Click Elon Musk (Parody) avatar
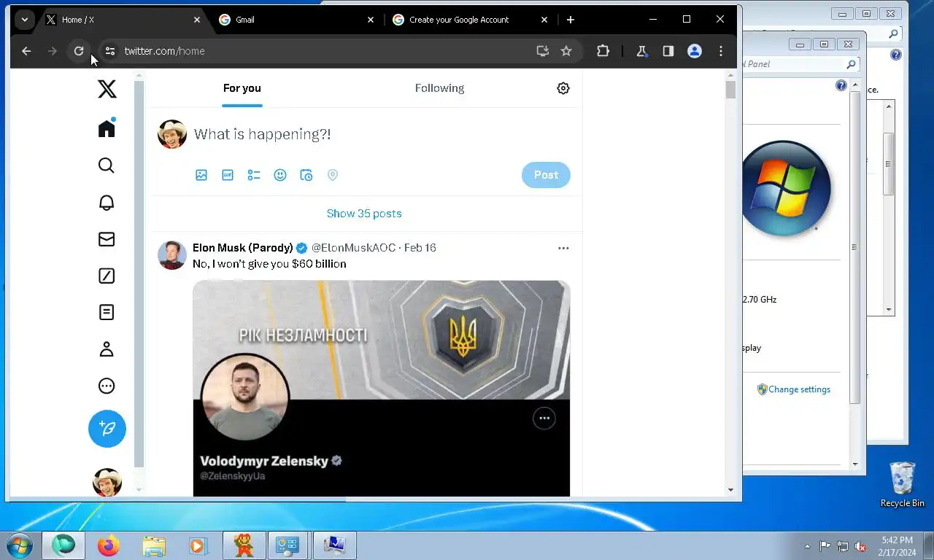 [x=172, y=255]
